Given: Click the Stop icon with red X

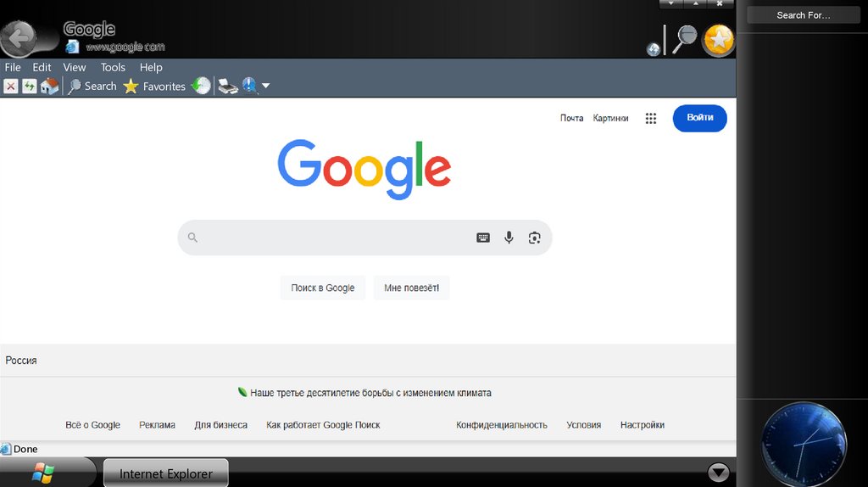Looking at the screenshot, I should point(10,86).
